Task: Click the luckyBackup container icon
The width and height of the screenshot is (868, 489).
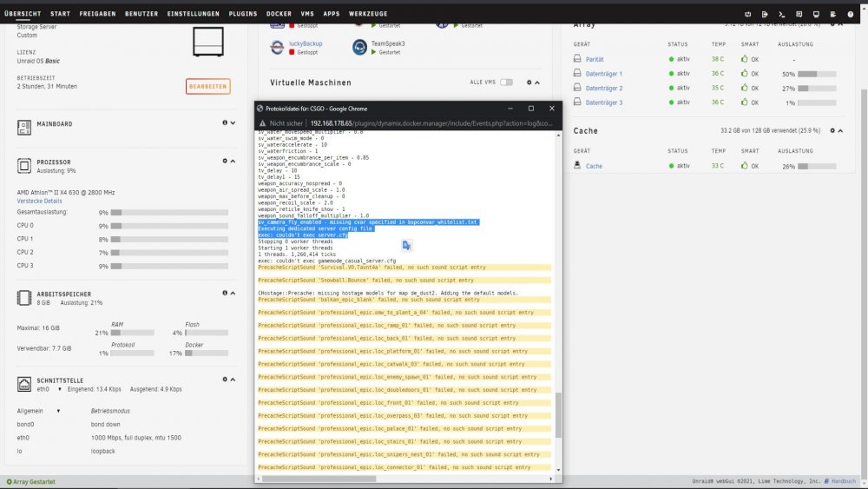Action: click(x=278, y=47)
